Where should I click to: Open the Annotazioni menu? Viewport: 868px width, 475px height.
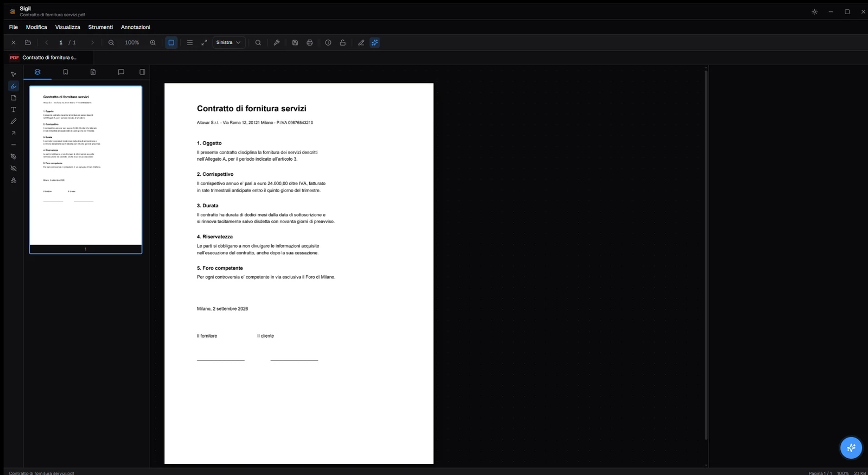click(136, 27)
